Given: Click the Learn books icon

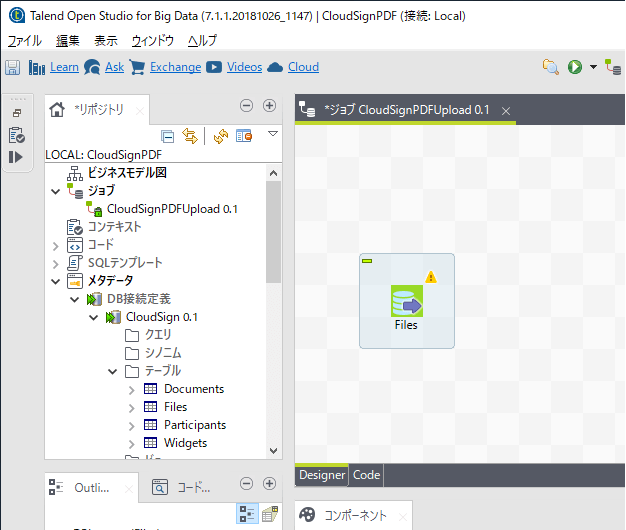Looking at the screenshot, I should (x=37, y=67).
